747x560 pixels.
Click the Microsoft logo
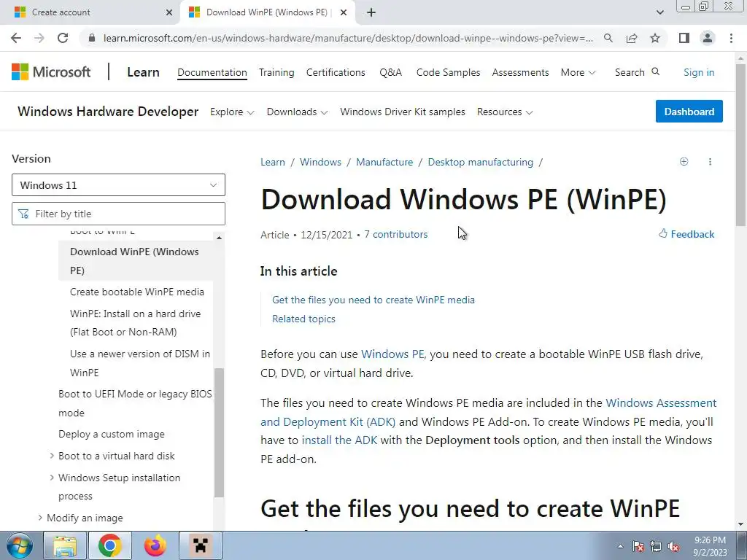coord(51,72)
